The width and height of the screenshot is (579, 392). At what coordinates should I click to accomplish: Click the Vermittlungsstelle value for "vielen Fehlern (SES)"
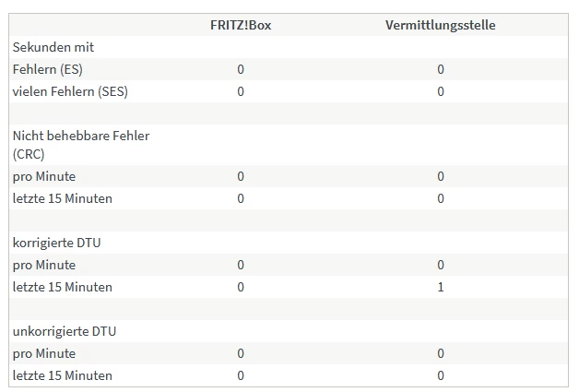click(x=441, y=91)
